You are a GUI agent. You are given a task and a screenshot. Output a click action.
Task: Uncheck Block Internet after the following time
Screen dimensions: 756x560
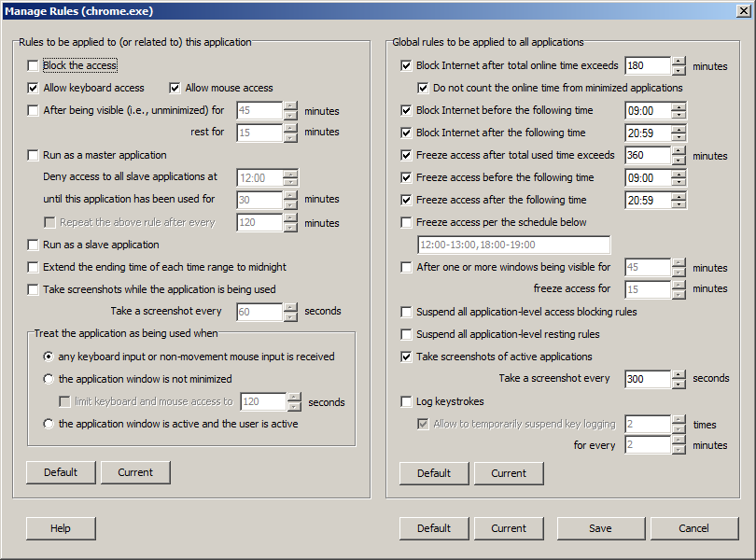point(406,133)
